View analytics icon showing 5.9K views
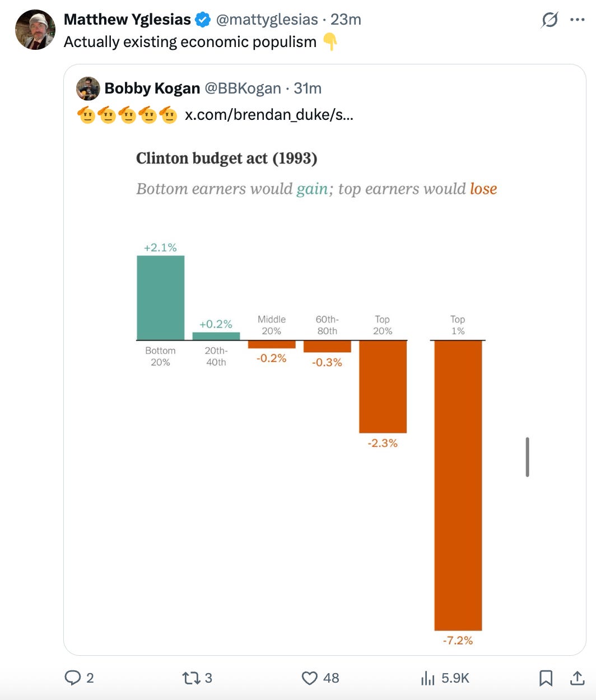This screenshot has height=700, width=596. 427,678
